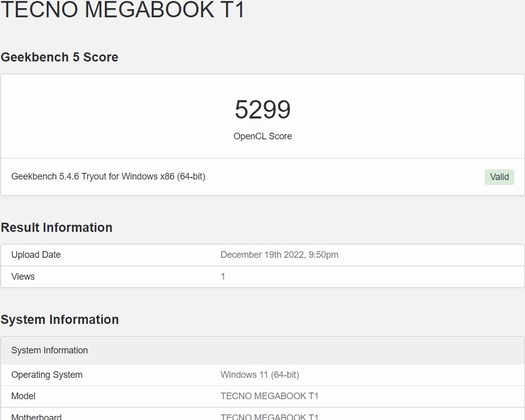Image resolution: width=525 pixels, height=420 pixels.
Task: Click the green Valid badge
Action: tap(499, 177)
